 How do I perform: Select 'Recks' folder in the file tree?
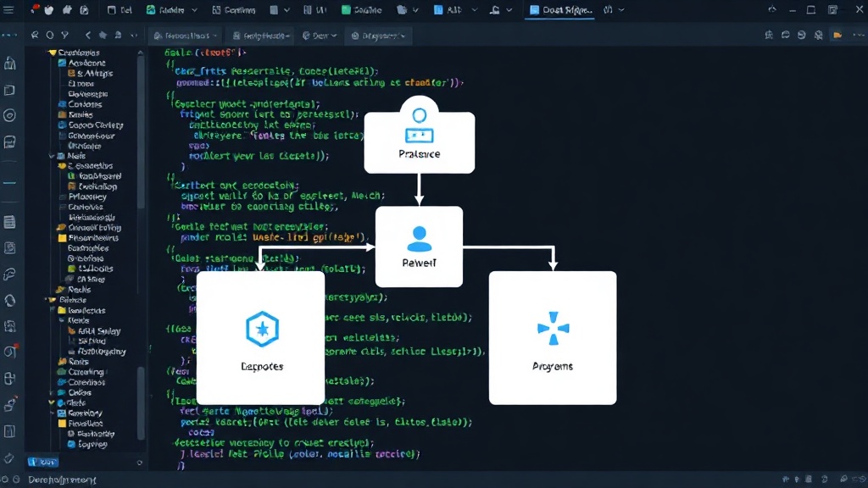pos(79,290)
